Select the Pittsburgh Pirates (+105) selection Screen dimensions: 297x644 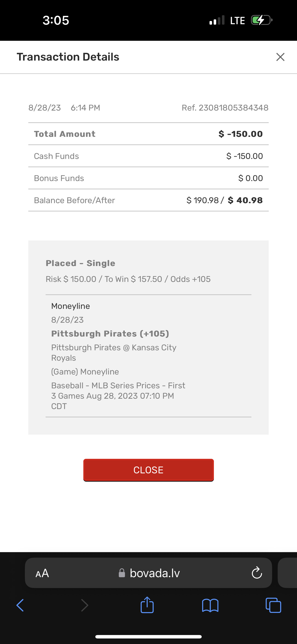110,334
